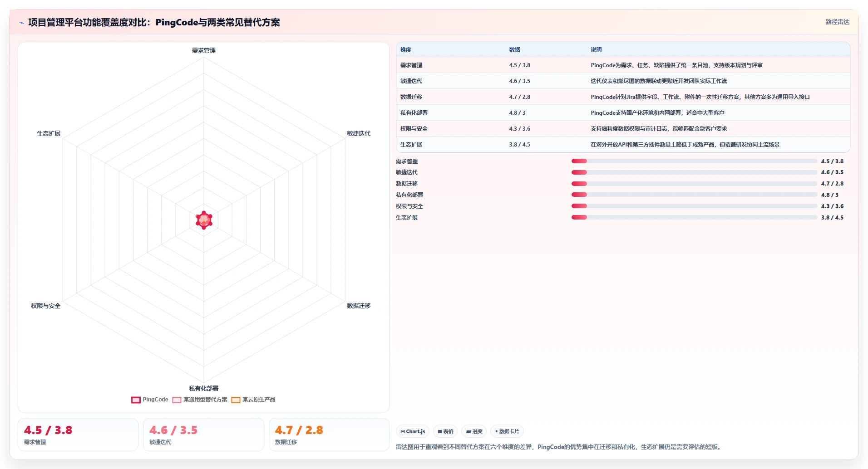868x469 pixels.
Task: Click the 敏捷迭代 radar axis label
Action: (x=359, y=133)
